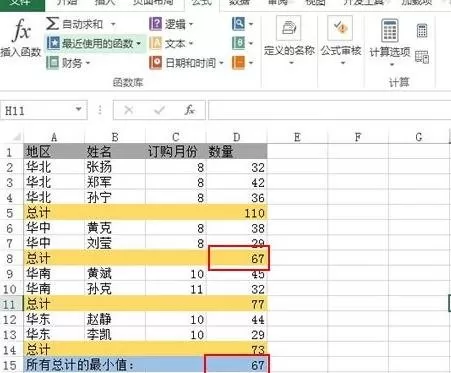Click the cancel X in formula bar
Image resolution: width=451 pixels, height=373 pixels.
[x=128, y=110]
